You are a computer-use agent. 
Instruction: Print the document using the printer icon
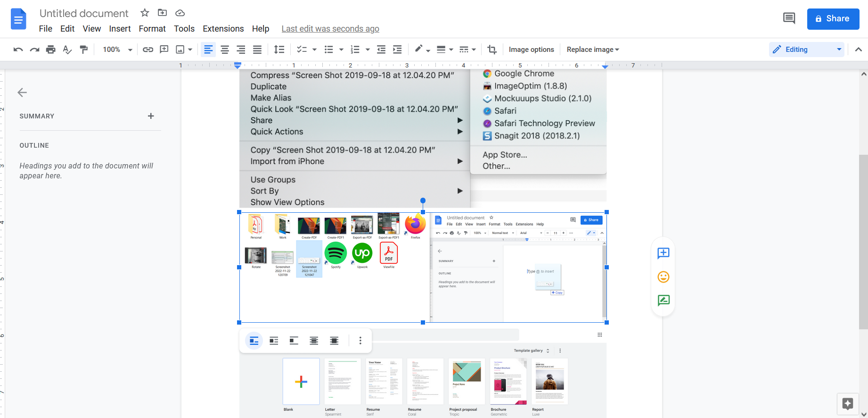pos(51,50)
